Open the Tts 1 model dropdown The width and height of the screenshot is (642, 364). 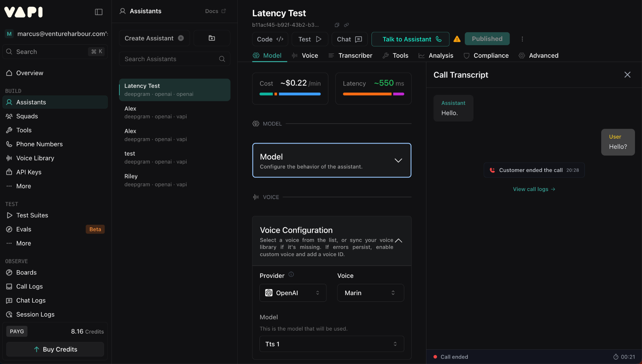(x=332, y=344)
